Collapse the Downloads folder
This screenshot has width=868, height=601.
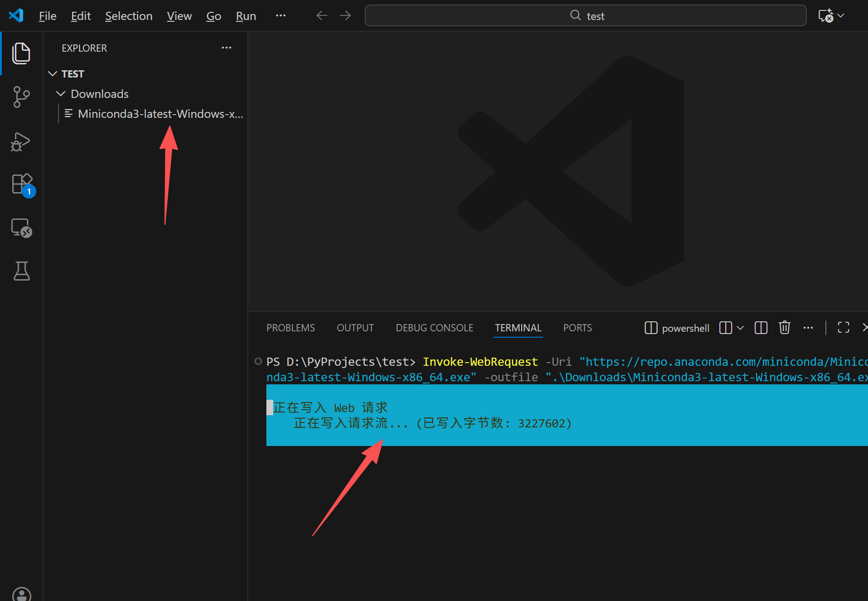(x=61, y=94)
